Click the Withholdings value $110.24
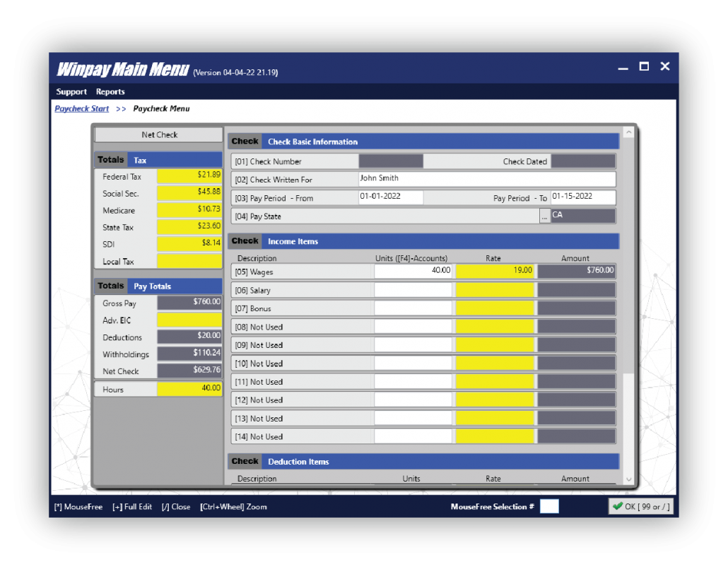The height and width of the screenshot is (570, 728). pyautogui.click(x=189, y=354)
